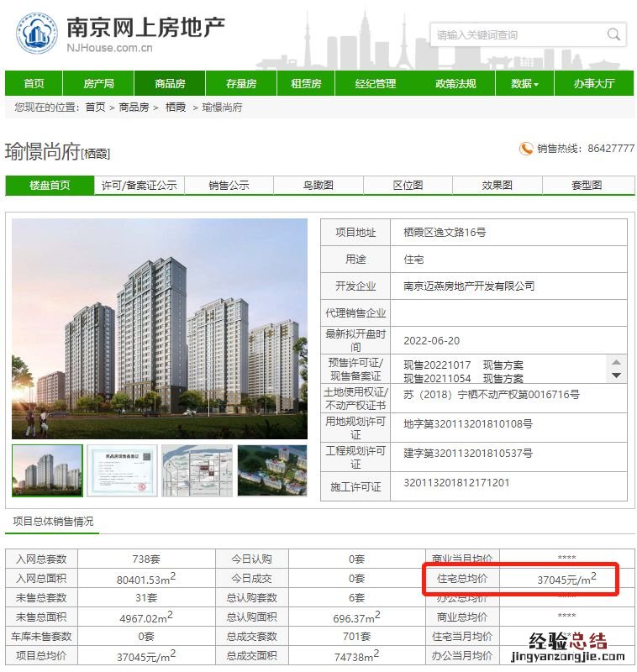The image size is (637, 672).
Task: Click the 栖霞 breadcrumb link
Action: (x=176, y=108)
